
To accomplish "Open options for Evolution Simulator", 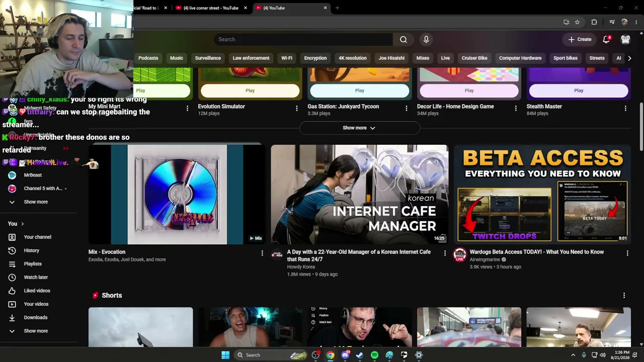I will point(296,108).
